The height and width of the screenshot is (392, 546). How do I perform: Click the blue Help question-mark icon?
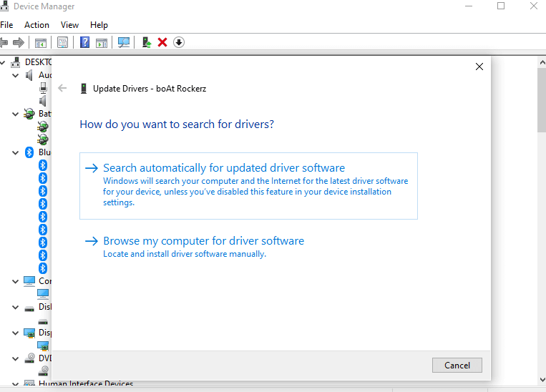click(84, 42)
